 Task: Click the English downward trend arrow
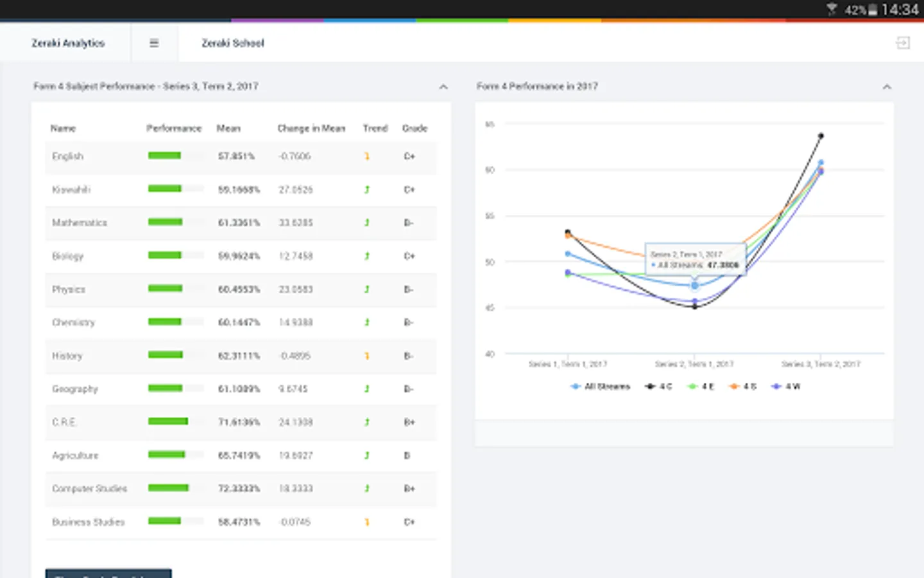coord(367,156)
